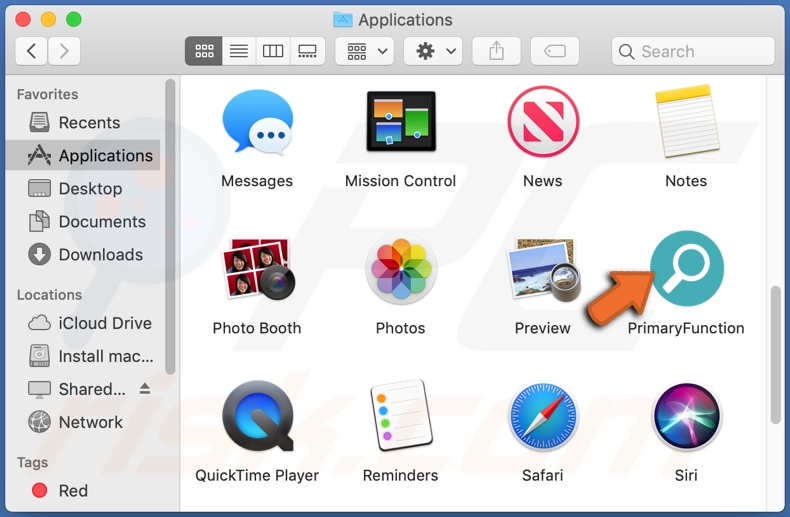Go forward with the right chevron button

pos(64,51)
